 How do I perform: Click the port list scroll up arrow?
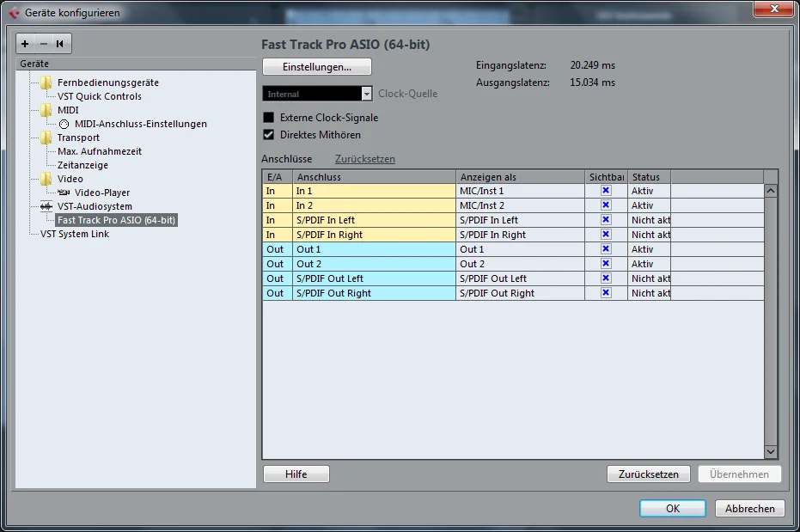click(x=771, y=192)
